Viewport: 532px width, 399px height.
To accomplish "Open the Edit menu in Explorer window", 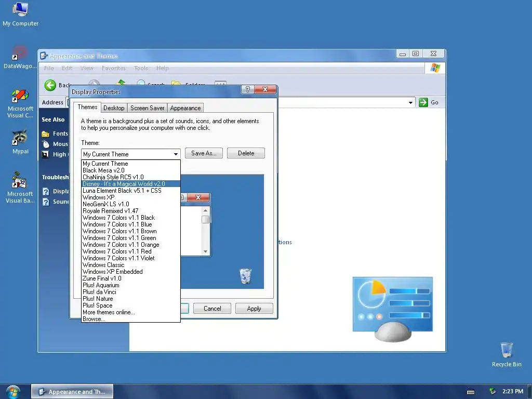I will click(67, 68).
